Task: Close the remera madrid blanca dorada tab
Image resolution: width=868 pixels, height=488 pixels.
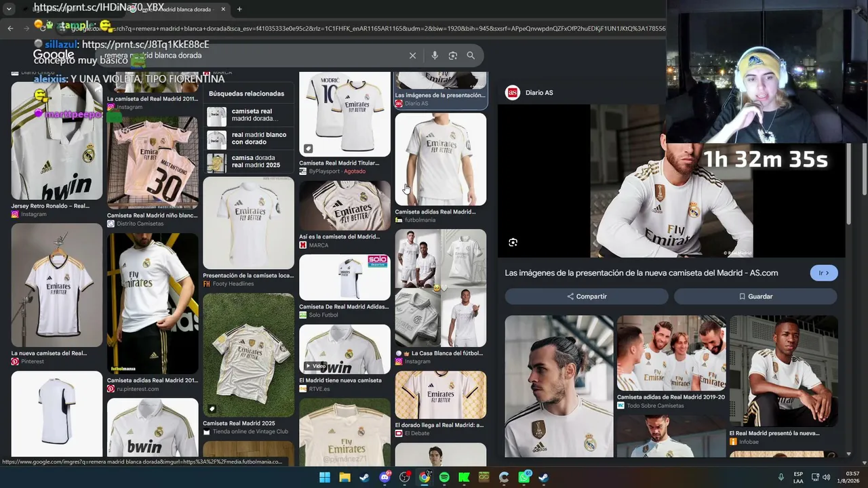Action: (x=222, y=9)
